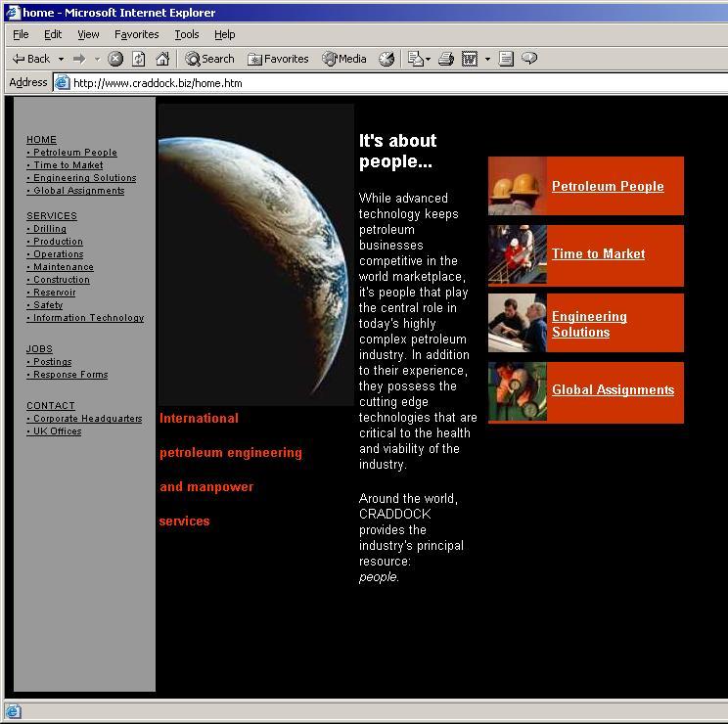Image resolution: width=728 pixels, height=724 pixels.
Task: Open the Corporate Headquarters link
Action: click(84, 419)
